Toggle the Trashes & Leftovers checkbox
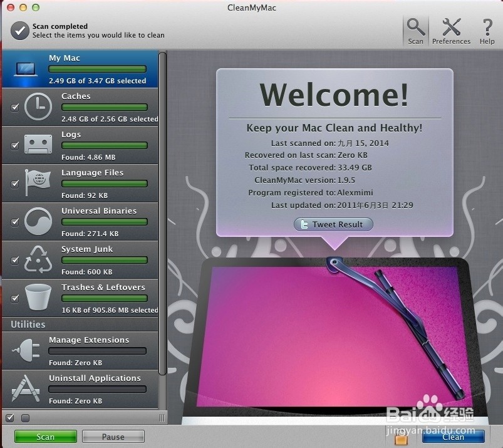 tap(15, 298)
